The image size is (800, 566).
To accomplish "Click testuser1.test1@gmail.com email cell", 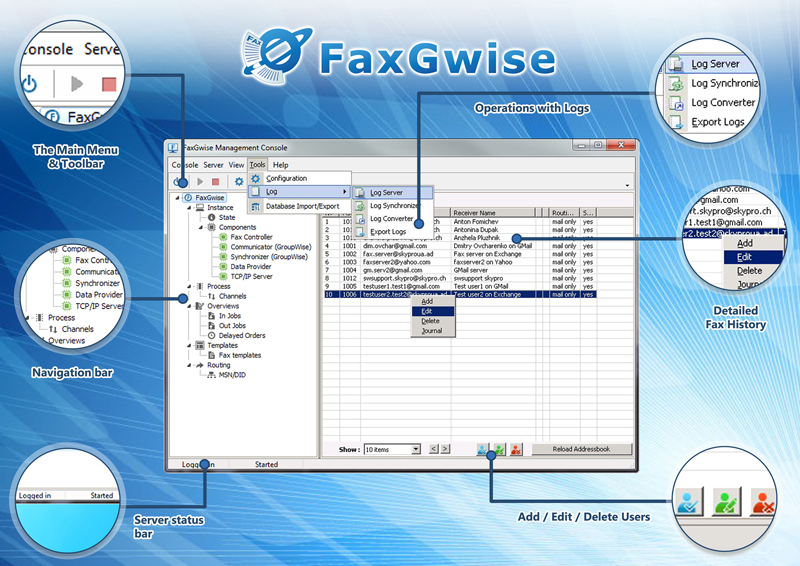I will pos(406,286).
